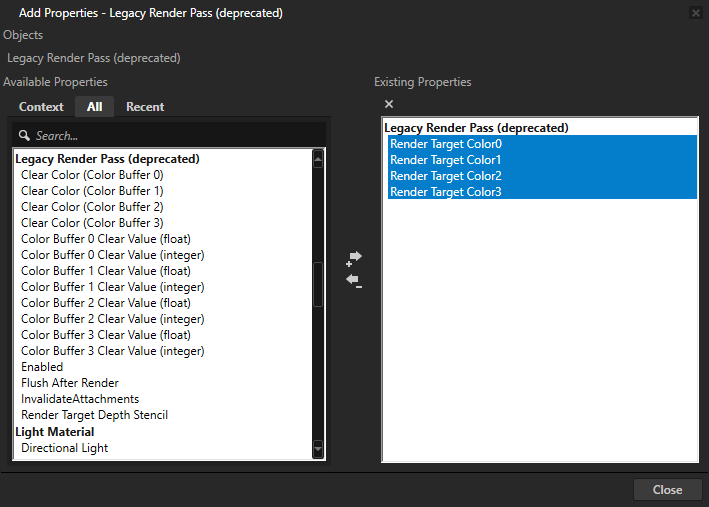
Task: Click the search magnifier icon
Action: (25, 135)
